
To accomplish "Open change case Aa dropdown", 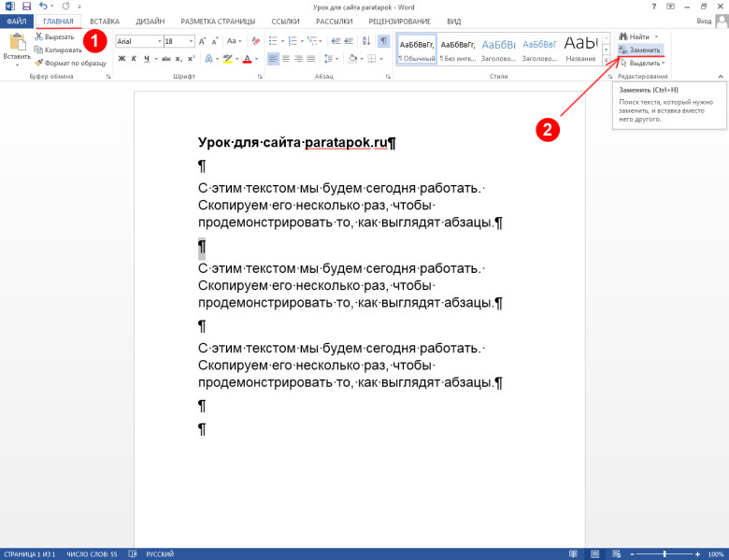I will [235, 41].
